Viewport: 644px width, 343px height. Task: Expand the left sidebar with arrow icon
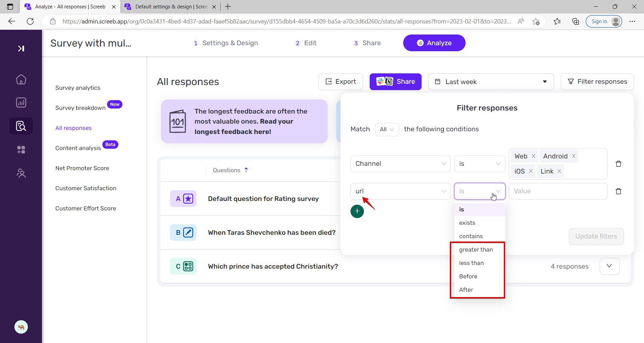coord(21,49)
